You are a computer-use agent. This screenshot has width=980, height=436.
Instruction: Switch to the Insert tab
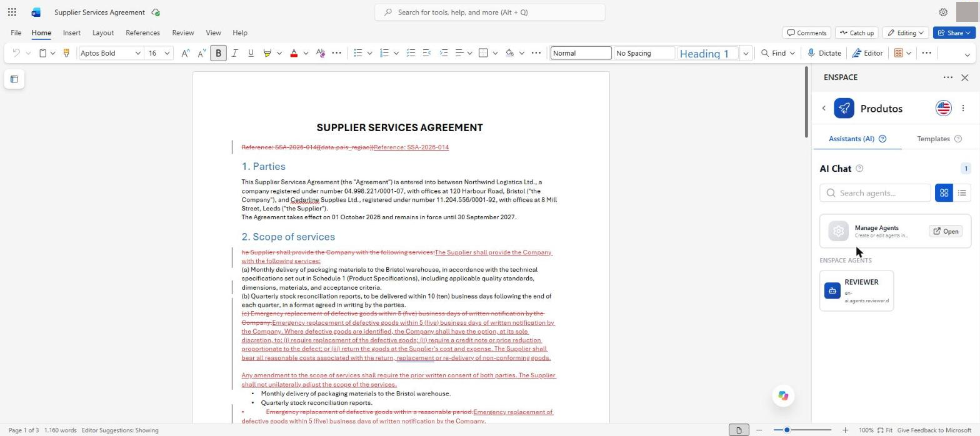(x=71, y=32)
